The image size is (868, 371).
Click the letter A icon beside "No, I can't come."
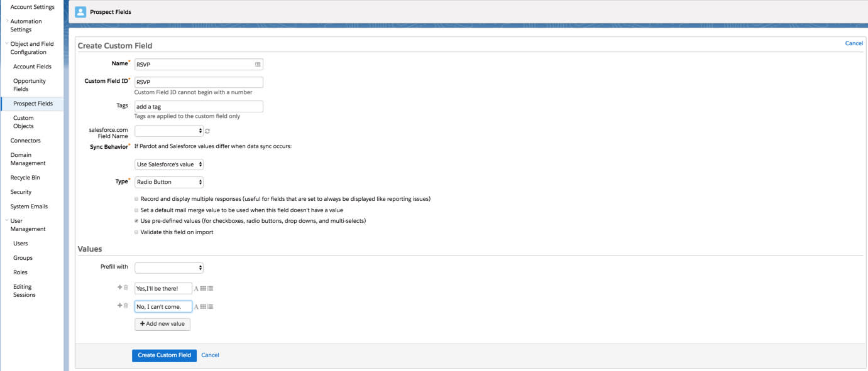click(196, 307)
